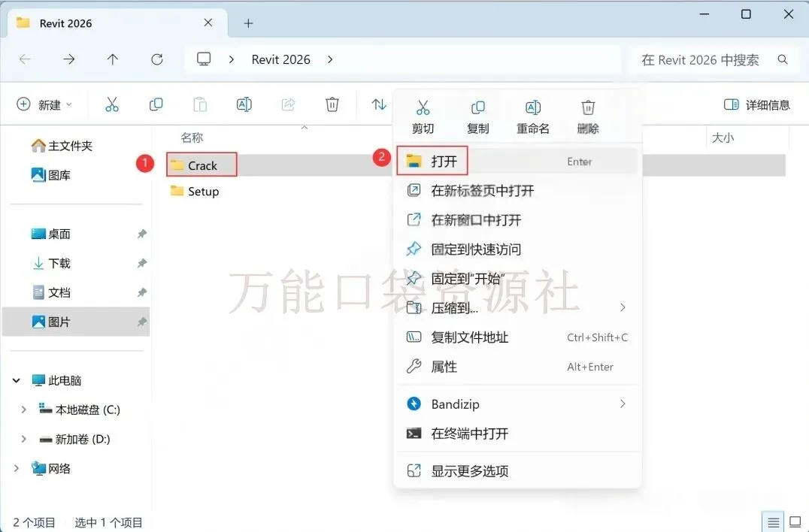Viewport: 809px width, 532px height.
Task: Choose 固定到快速访问
Action: click(517, 249)
